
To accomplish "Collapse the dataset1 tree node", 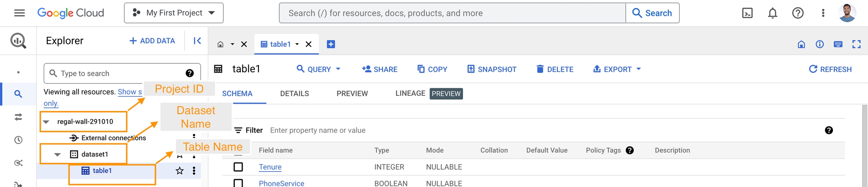I will tap(58, 154).
